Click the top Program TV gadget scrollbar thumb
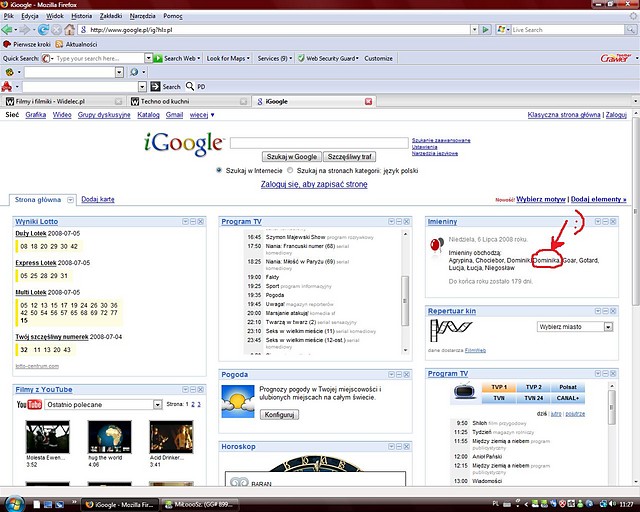Screen dimensions: 640x512 (x=405, y=301)
